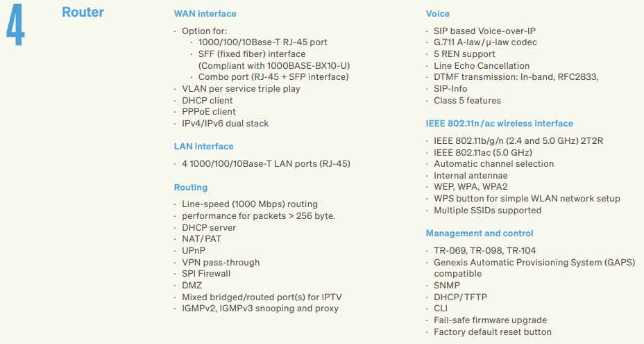This screenshot has height=344, width=644.
Task: Click the Voice section heading
Action: [x=437, y=14]
